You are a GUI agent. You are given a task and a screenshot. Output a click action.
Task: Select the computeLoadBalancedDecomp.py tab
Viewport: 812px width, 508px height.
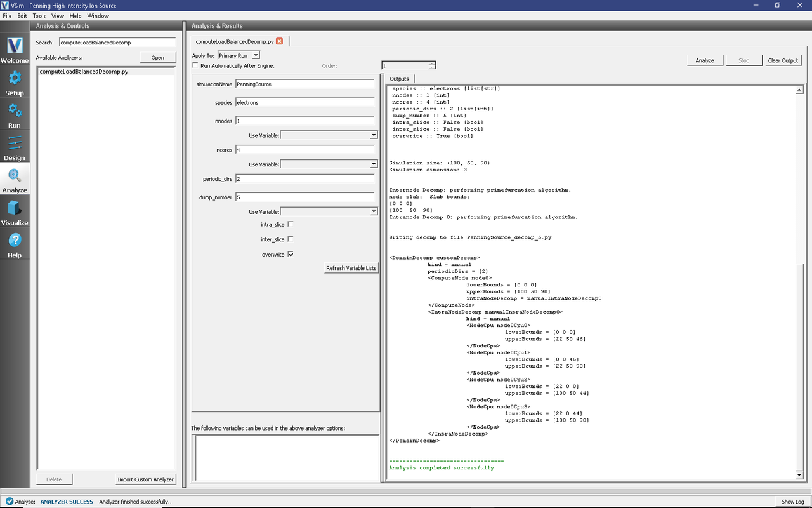[x=235, y=41]
